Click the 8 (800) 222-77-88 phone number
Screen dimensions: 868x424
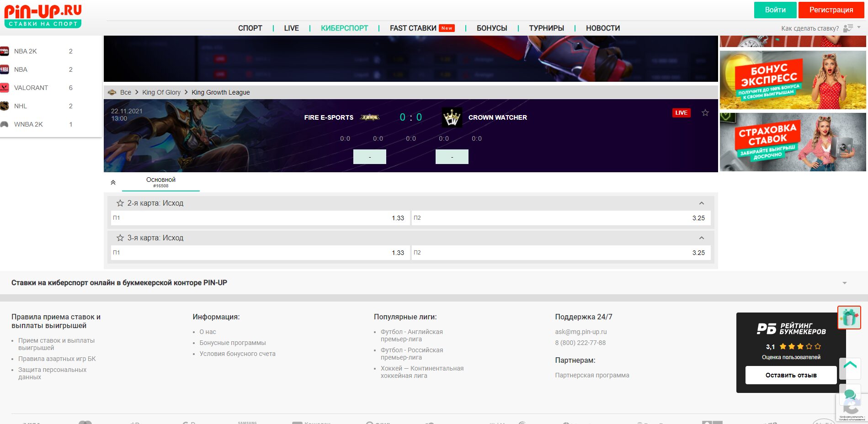click(580, 343)
